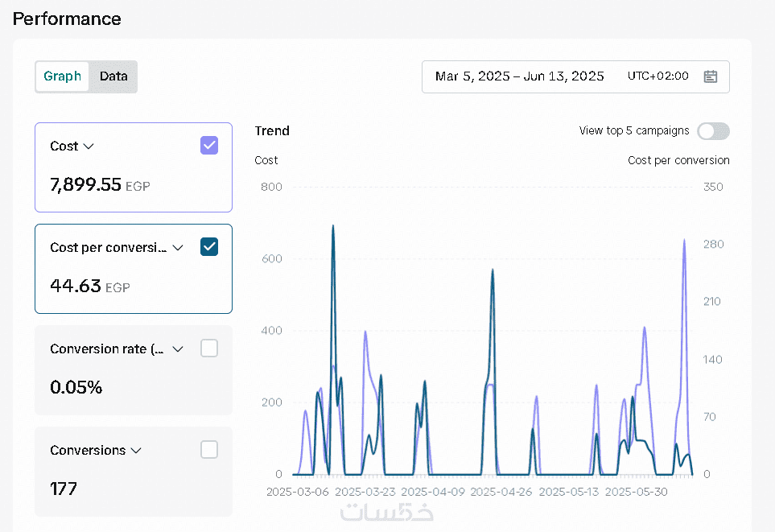775x532 pixels.
Task: Open the Conversions dropdown chevron
Action: coord(136,451)
